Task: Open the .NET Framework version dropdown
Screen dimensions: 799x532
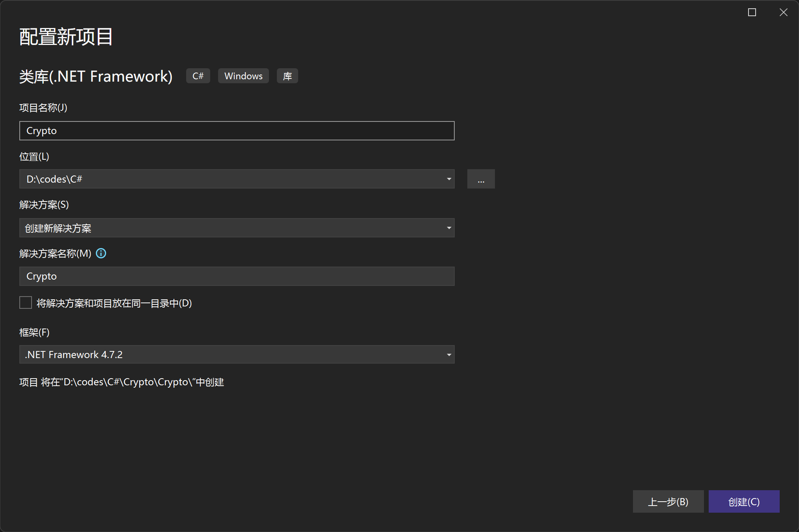Action: tap(449, 355)
